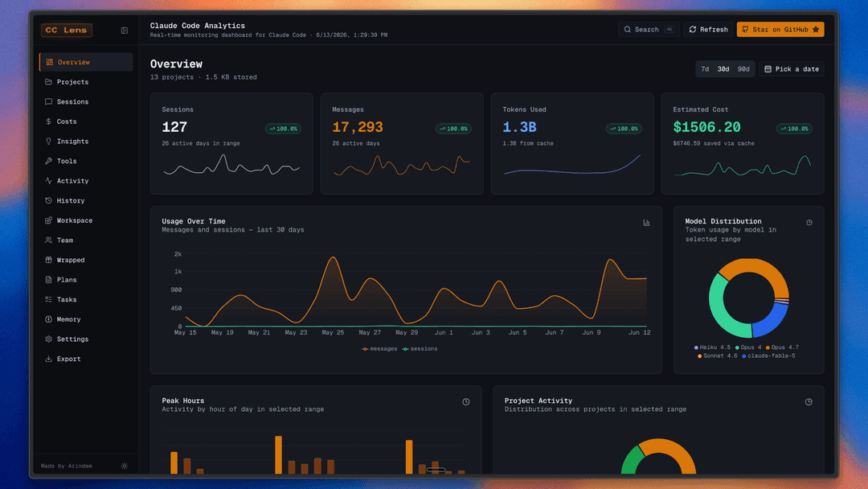Viewport: 868px width, 489px height.
Task: Click the Search box in the header
Action: tap(649, 29)
